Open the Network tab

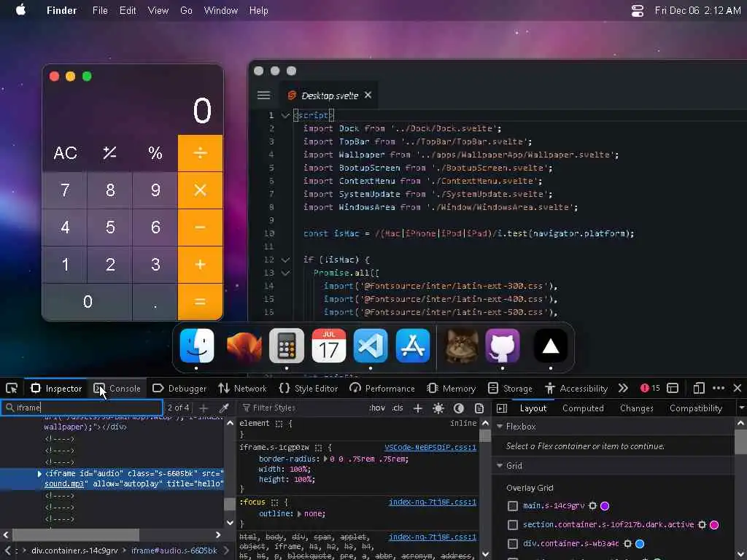tap(243, 388)
